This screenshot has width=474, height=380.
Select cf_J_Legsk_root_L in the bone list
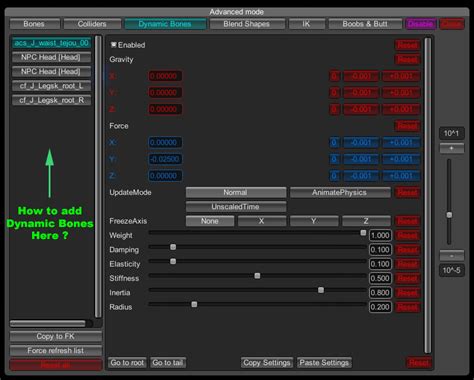click(x=51, y=86)
